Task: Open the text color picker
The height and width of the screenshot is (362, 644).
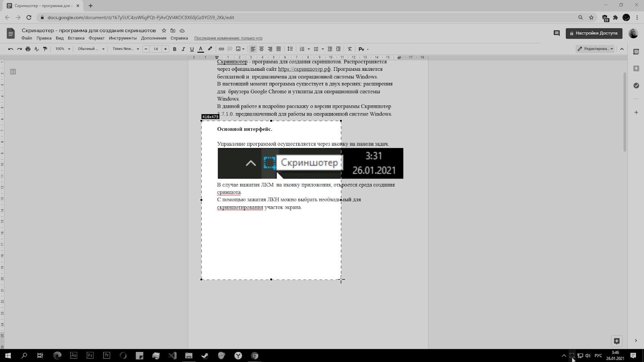Action: click(x=200, y=49)
